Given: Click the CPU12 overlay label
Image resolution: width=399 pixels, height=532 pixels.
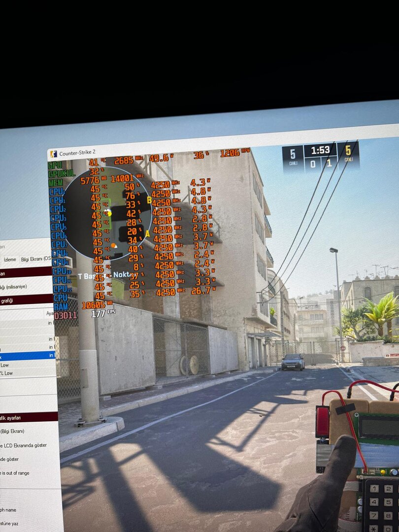Looking at the screenshot, I should pyautogui.click(x=63, y=289).
